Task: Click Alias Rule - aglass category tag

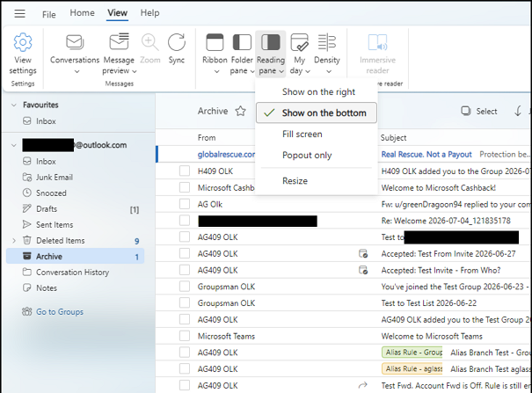Action: [x=412, y=368]
